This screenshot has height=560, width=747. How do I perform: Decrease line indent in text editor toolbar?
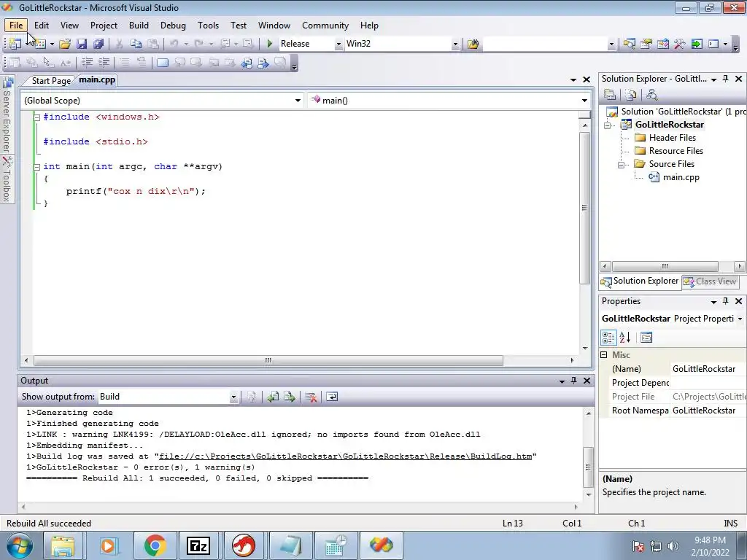(88, 63)
